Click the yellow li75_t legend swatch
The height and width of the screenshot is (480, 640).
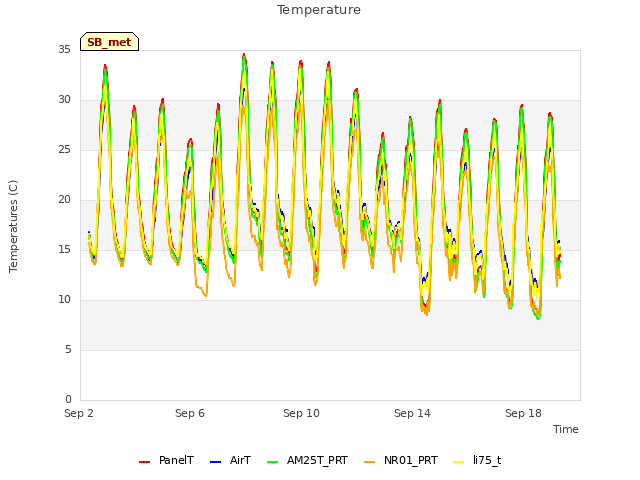[459, 462]
